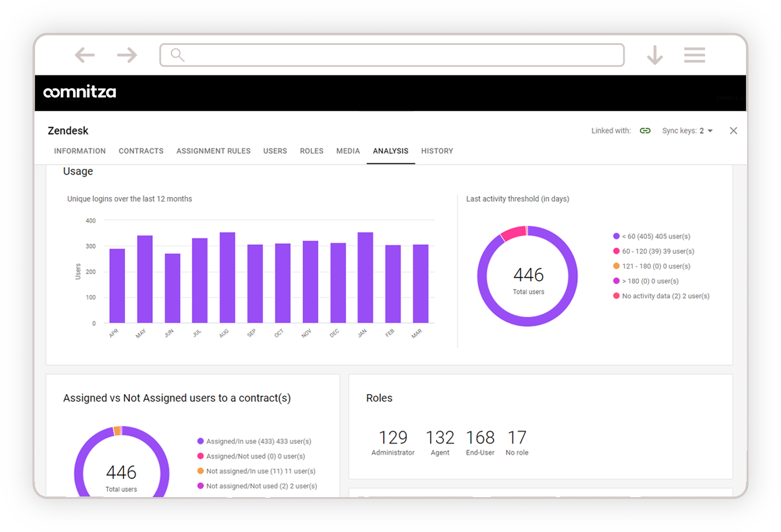Click the last activity threshold donut chart
The width and height of the screenshot is (781, 532).
point(528,276)
